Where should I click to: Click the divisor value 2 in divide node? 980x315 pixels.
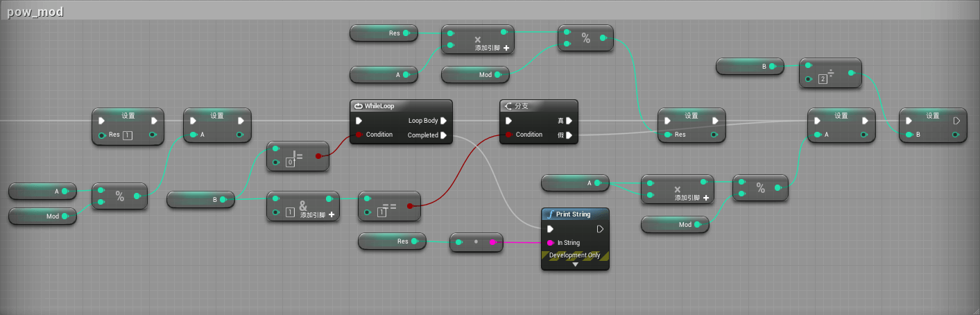click(823, 79)
